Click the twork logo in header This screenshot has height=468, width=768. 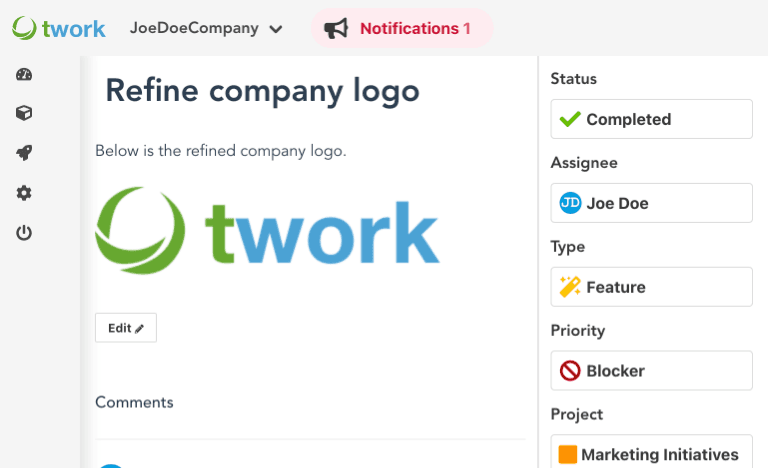(x=59, y=28)
